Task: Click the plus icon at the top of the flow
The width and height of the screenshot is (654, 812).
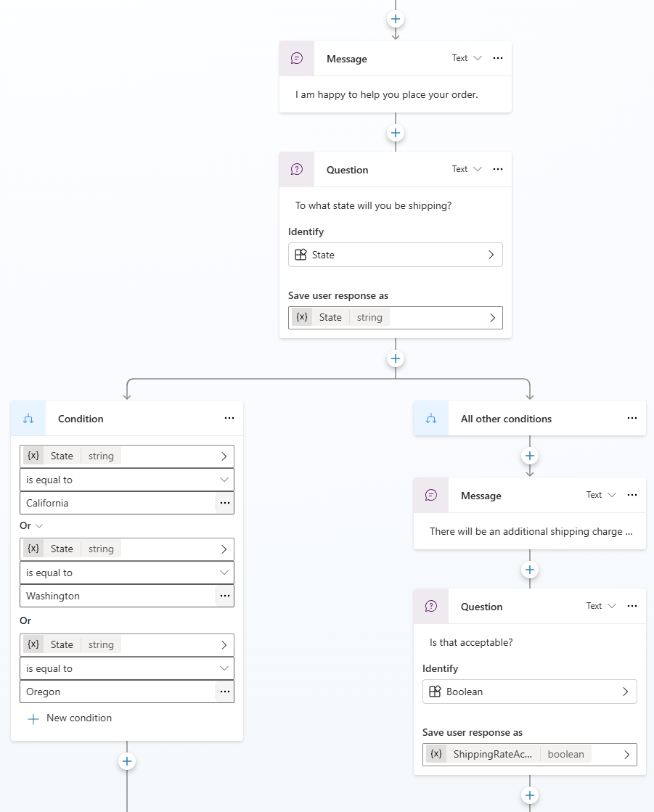Action: [x=395, y=19]
